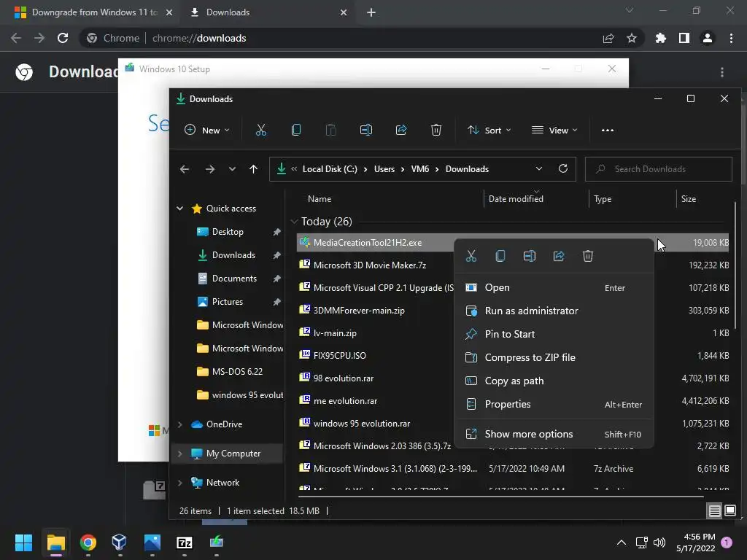This screenshot has height=560, width=747.
Task: Click the Rename icon in the context menu
Action: pyautogui.click(x=530, y=256)
